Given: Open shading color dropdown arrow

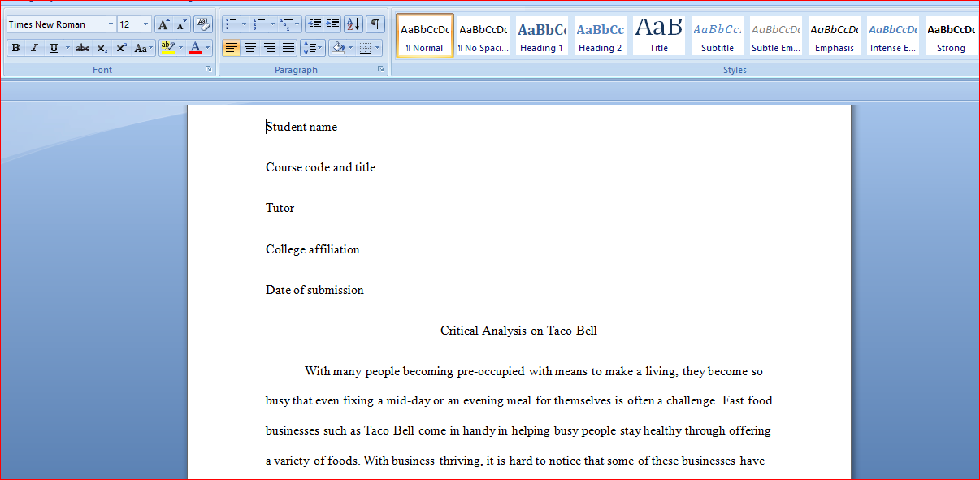Looking at the screenshot, I should tap(352, 49).
